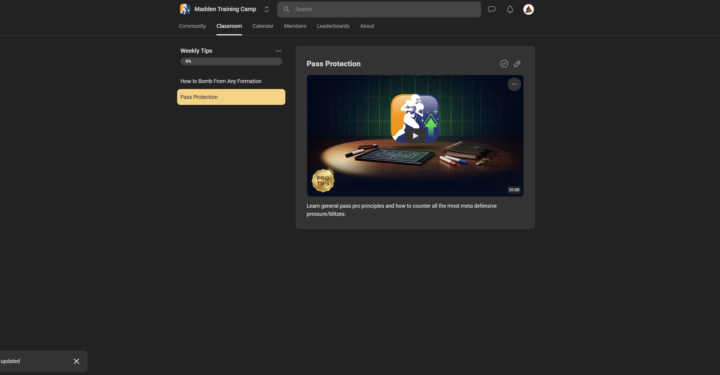Click the Weekly Tips progress bar
720x375 pixels.
[x=231, y=62]
